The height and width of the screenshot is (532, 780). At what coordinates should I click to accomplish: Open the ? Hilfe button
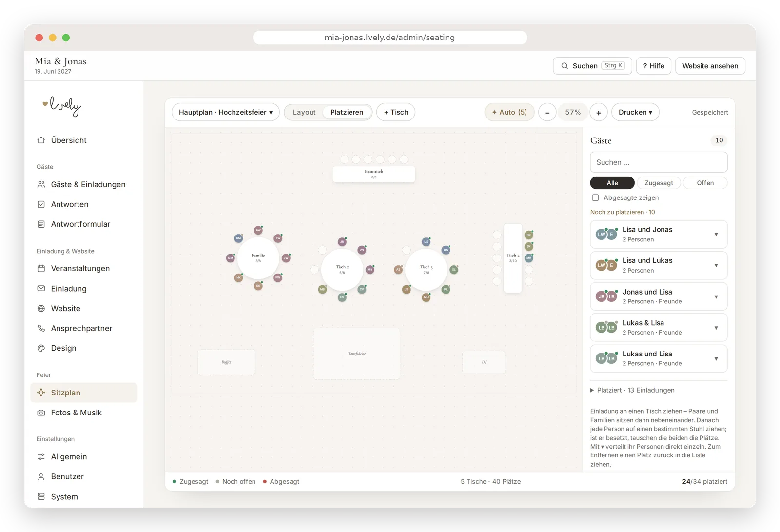coord(654,66)
